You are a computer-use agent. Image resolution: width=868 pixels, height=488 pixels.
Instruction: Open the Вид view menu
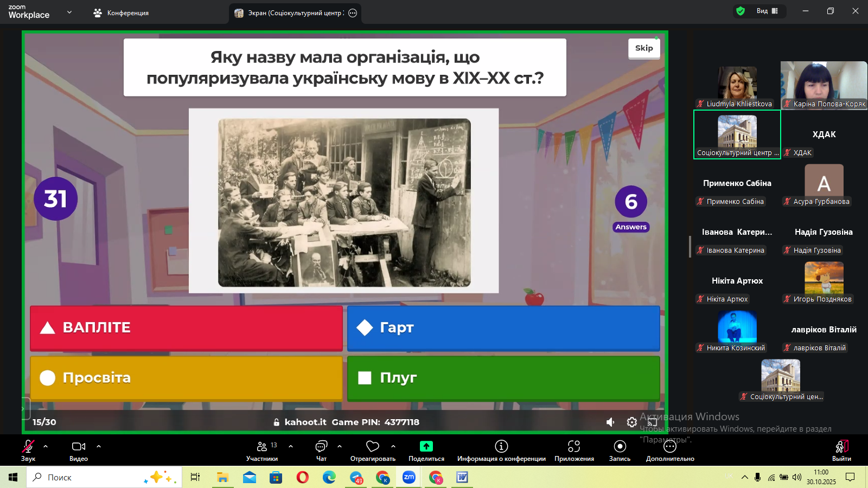click(767, 11)
